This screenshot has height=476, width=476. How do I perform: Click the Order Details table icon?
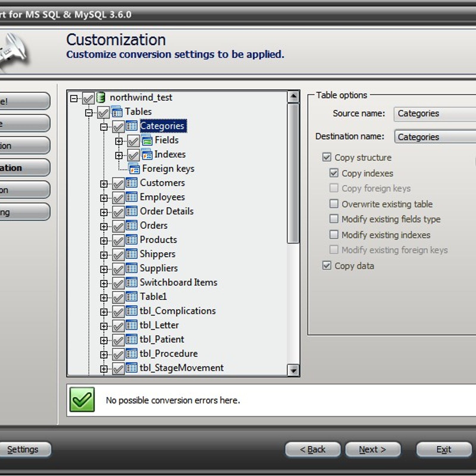coord(131,211)
